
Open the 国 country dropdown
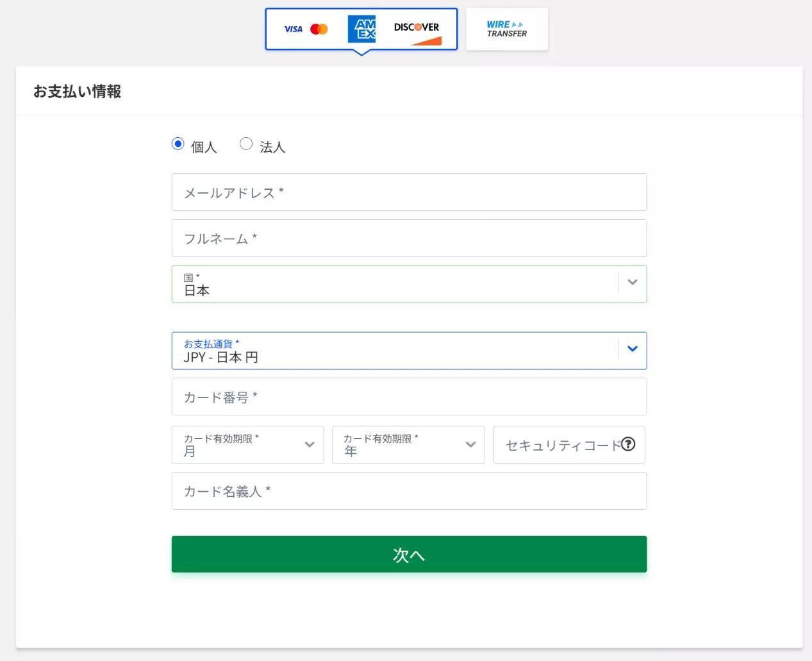click(409, 284)
